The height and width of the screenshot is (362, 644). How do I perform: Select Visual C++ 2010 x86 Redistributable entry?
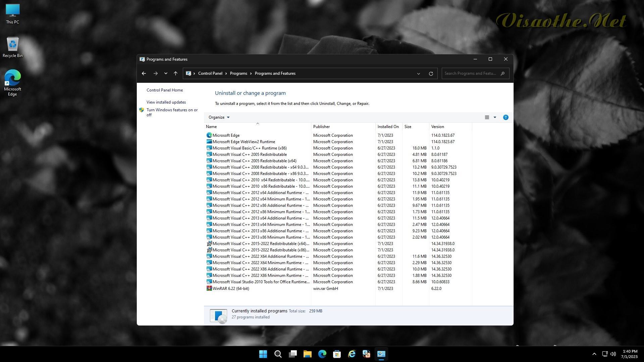click(261, 186)
